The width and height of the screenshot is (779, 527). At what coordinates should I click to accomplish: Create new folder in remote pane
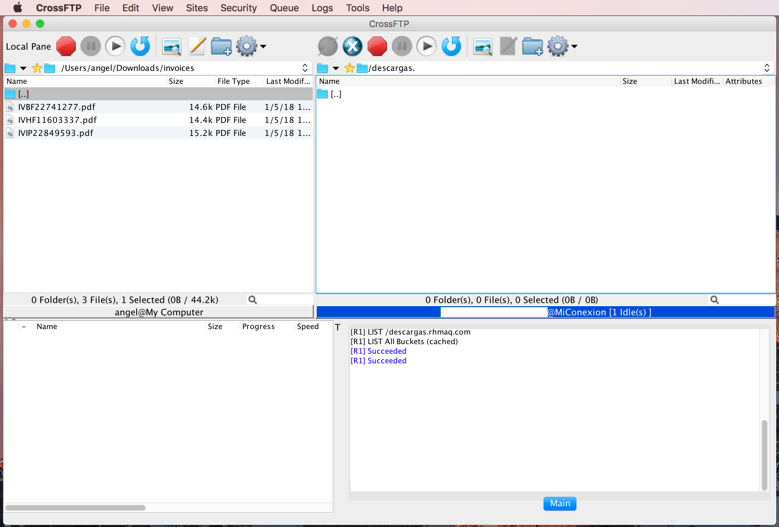click(x=532, y=46)
